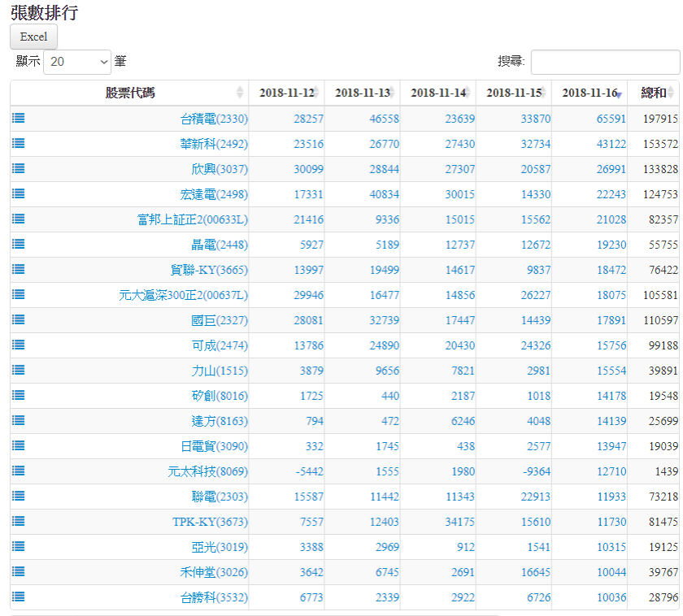Click the list icon in 台勝科(3532) row
Image resolution: width=683 pixels, height=616 pixels.
tap(19, 596)
